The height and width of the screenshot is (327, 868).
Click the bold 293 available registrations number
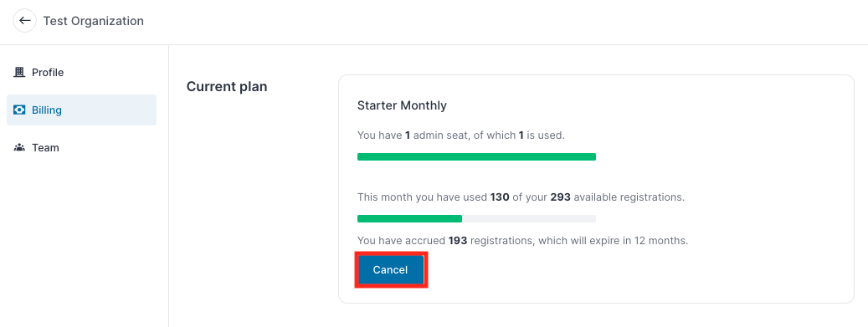tap(560, 197)
